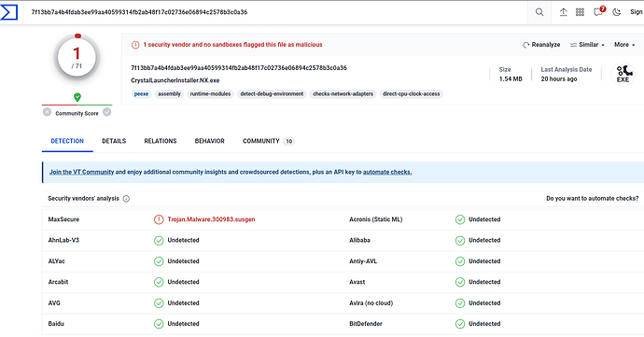Select the BitDefender vendor name

click(x=366, y=323)
